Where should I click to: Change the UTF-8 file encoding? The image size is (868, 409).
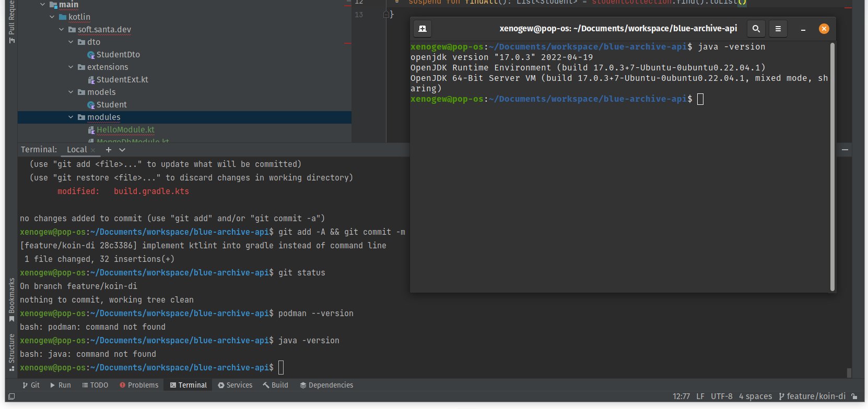(x=722, y=396)
